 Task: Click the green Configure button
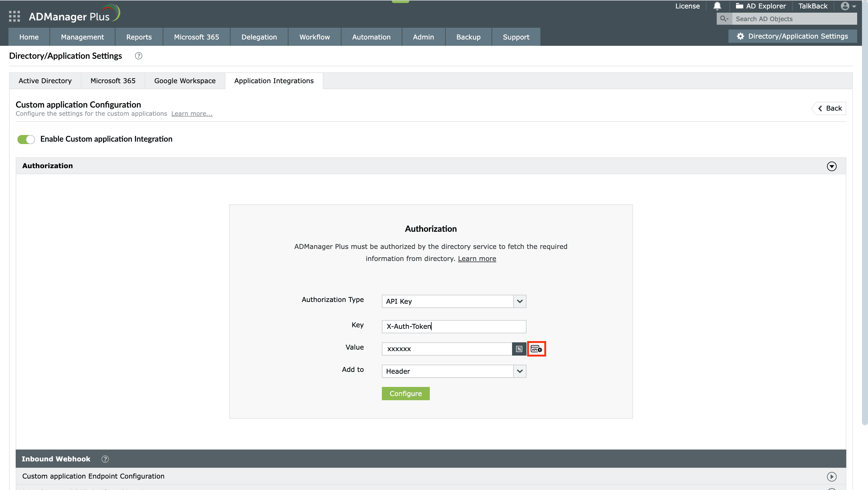tap(405, 394)
